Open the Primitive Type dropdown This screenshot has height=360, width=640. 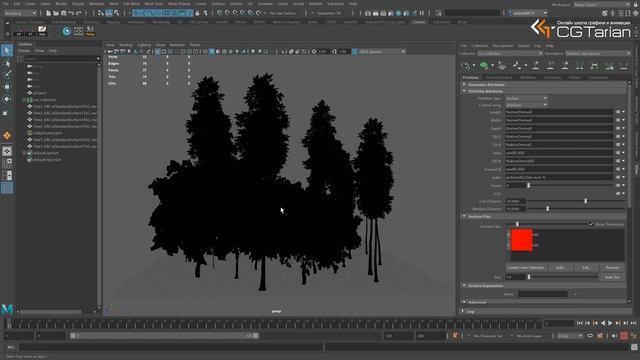[526, 98]
